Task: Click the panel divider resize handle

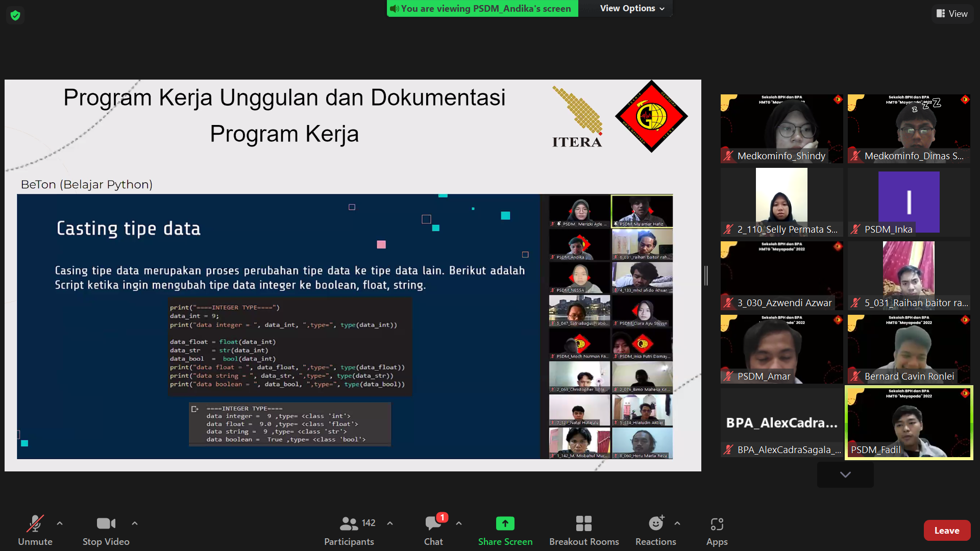Action: tap(706, 275)
